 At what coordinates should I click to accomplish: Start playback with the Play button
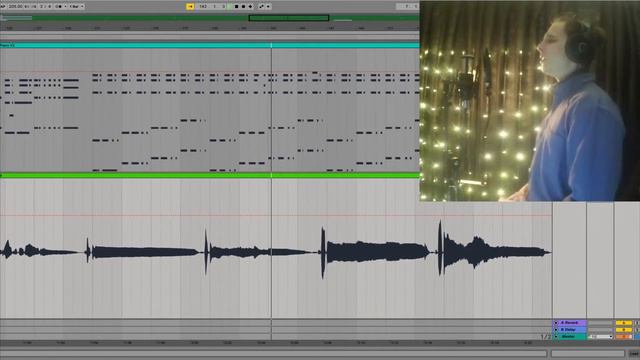tap(230, 7)
